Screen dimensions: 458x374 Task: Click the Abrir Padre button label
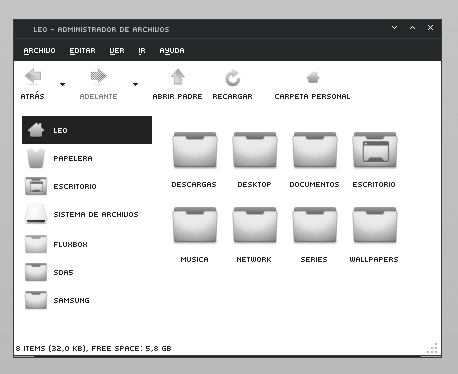coord(177,96)
